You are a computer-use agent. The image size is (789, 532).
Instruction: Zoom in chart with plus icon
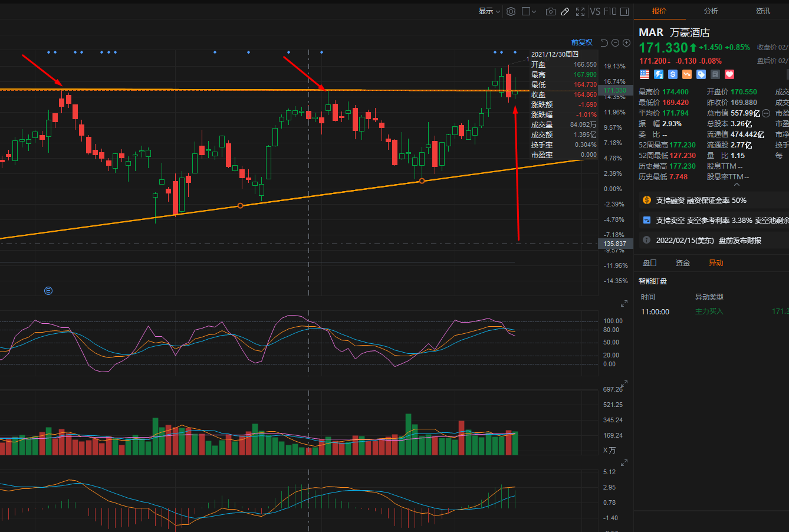[x=626, y=42]
